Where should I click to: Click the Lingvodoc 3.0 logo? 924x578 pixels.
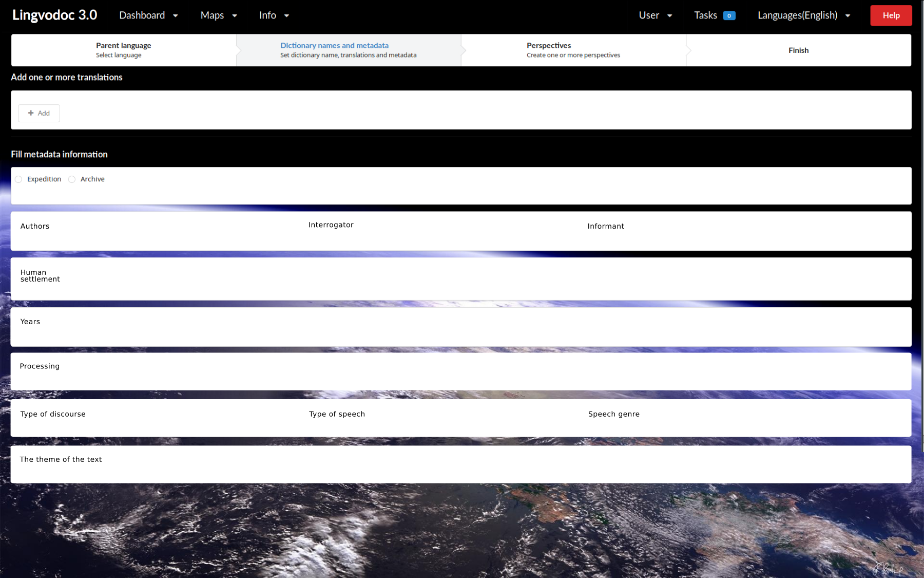54,15
